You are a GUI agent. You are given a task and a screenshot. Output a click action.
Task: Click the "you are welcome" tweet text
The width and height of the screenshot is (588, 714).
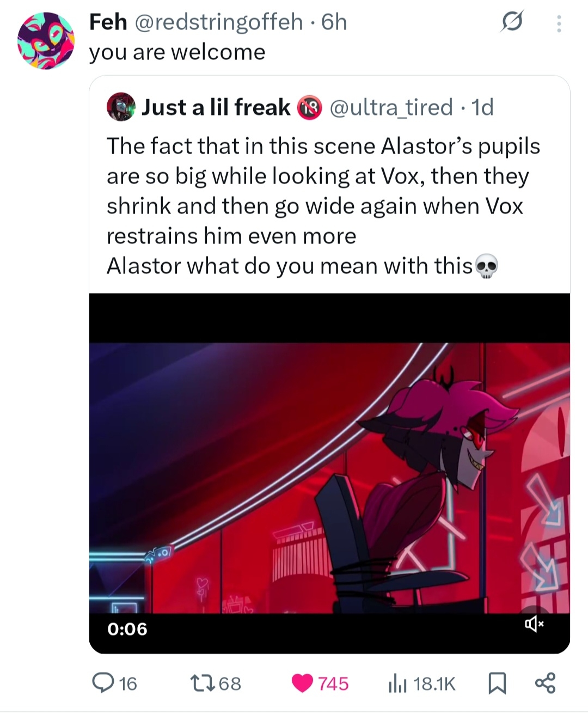click(x=177, y=52)
